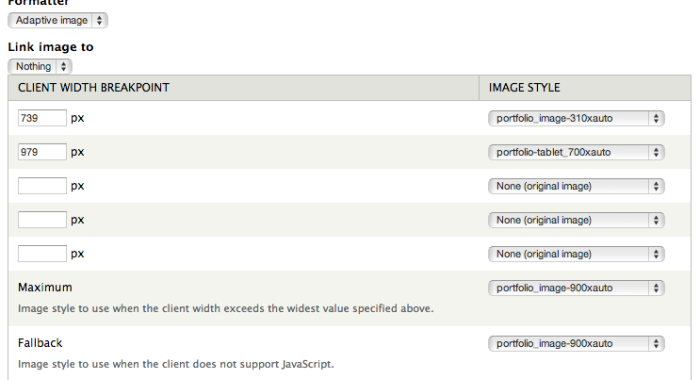Click the description about client not supporting JavaScript
This screenshot has width=700, height=380.
[x=176, y=364]
